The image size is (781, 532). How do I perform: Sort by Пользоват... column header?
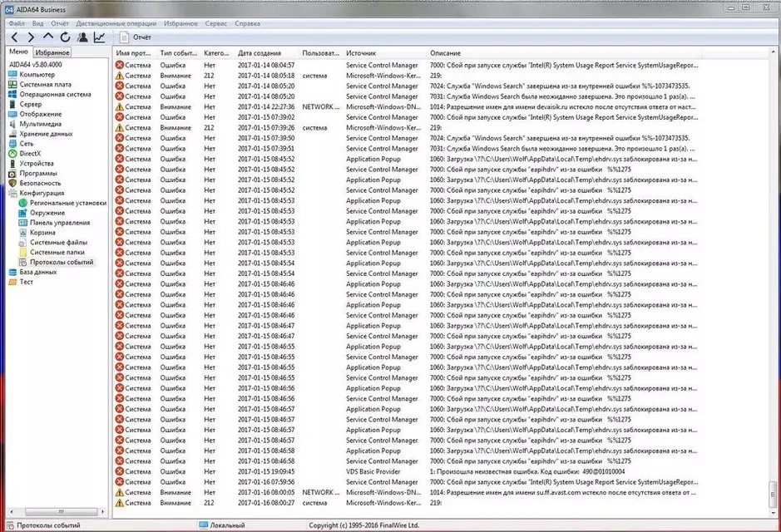[x=321, y=53]
